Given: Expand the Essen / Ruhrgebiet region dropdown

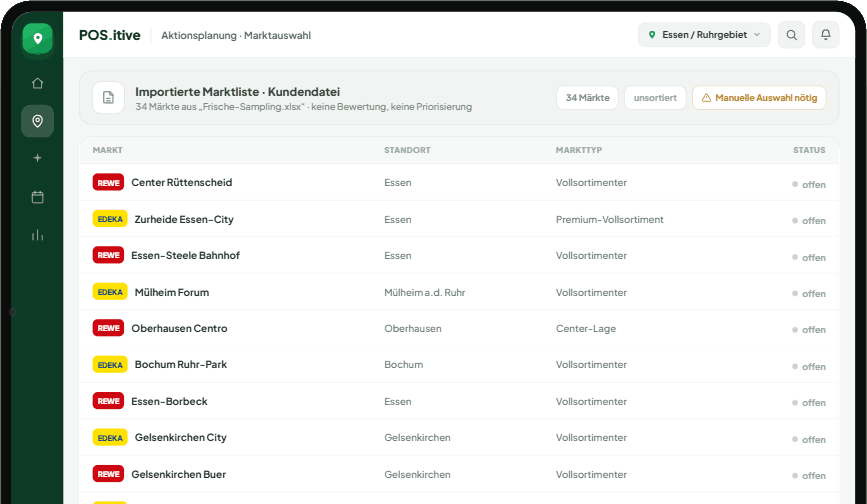Looking at the screenshot, I should (x=704, y=35).
